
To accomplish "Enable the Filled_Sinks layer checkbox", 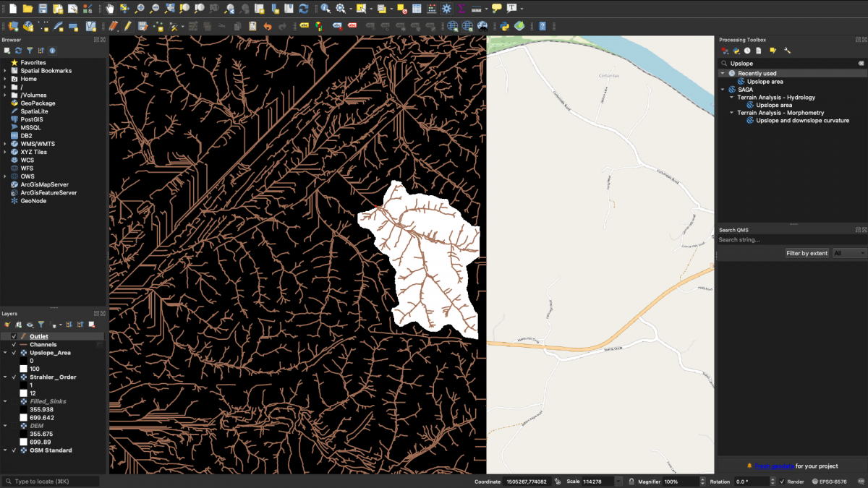I will (14, 401).
